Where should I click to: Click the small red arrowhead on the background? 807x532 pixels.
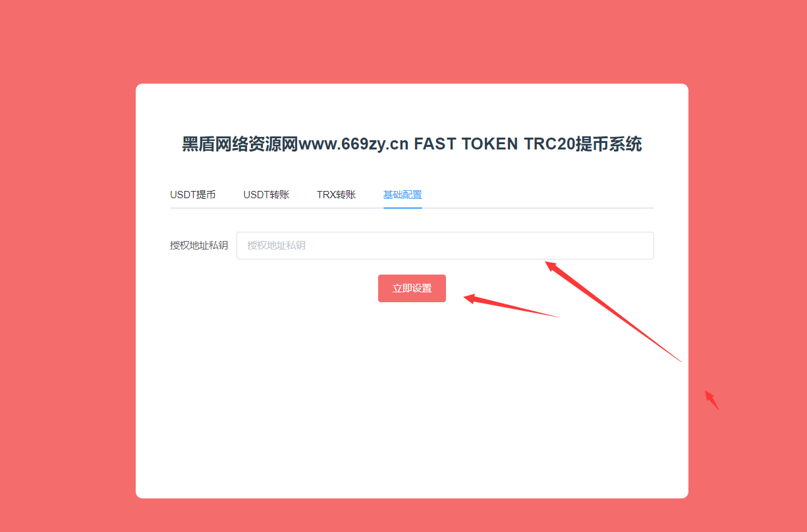click(711, 400)
